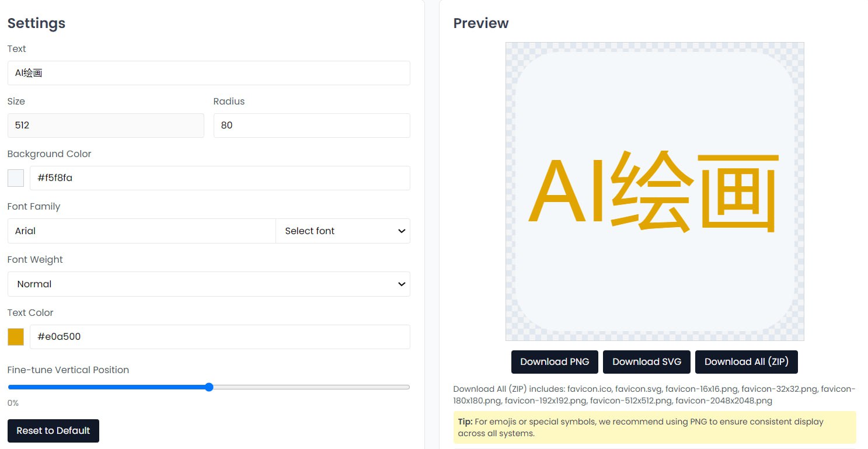
Task: Click the Download PNG button
Action: point(555,362)
